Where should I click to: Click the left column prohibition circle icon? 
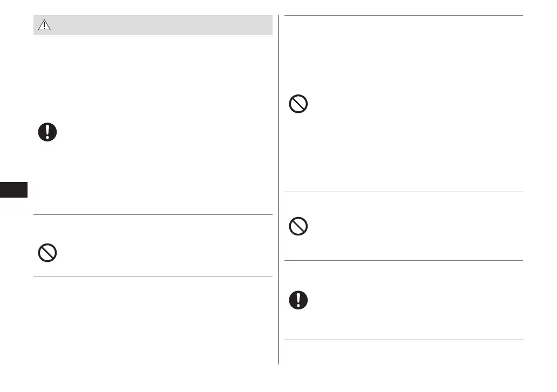click(x=47, y=253)
